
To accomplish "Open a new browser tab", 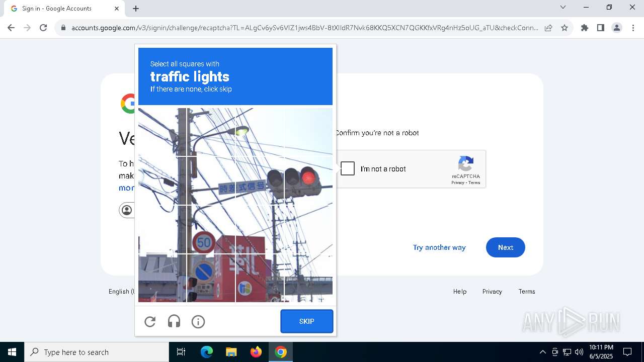I will coord(136,9).
